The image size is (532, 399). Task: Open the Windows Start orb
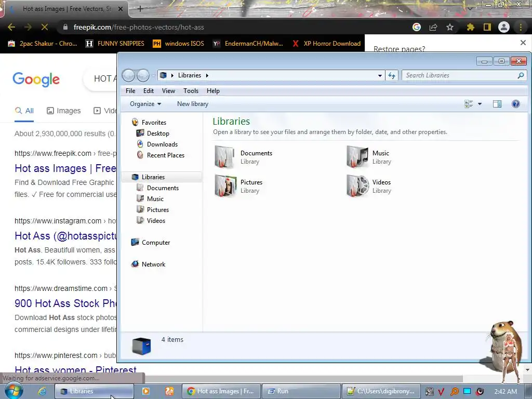point(14,391)
